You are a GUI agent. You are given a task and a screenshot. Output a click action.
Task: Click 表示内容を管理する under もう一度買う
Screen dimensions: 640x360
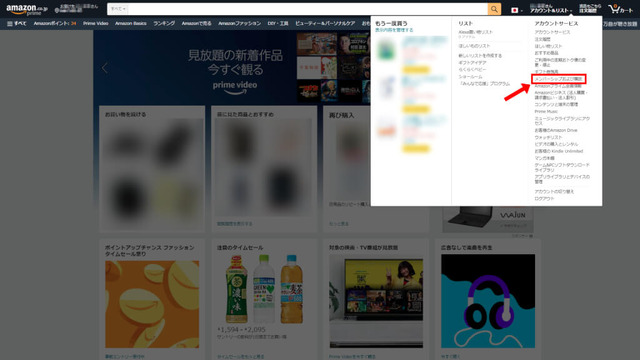(x=394, y=30)
